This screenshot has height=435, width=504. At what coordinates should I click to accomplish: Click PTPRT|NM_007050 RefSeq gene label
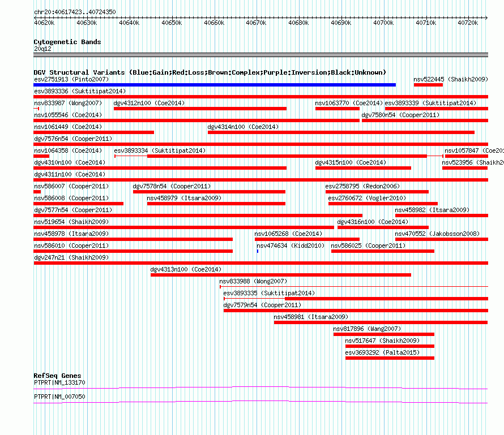[59, 397]
